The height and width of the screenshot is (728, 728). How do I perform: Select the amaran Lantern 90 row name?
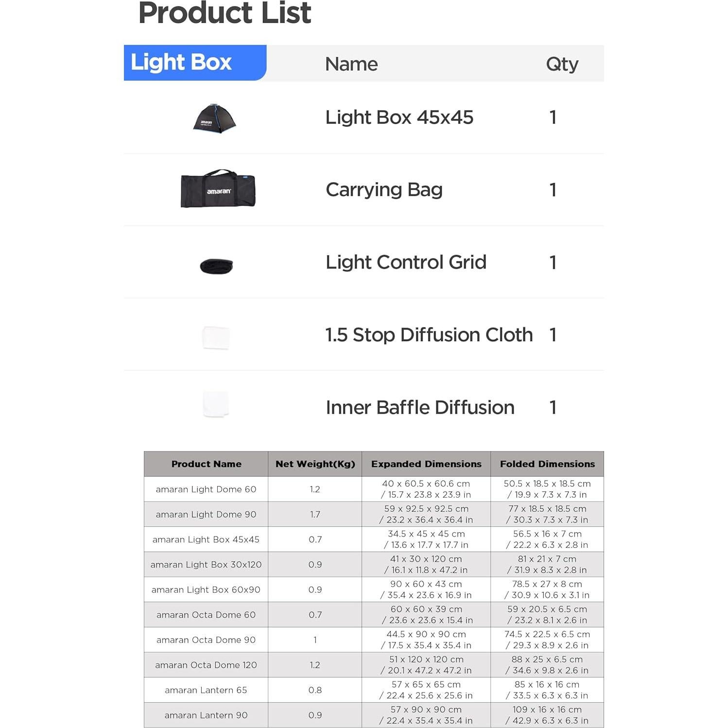pos(206,715)
